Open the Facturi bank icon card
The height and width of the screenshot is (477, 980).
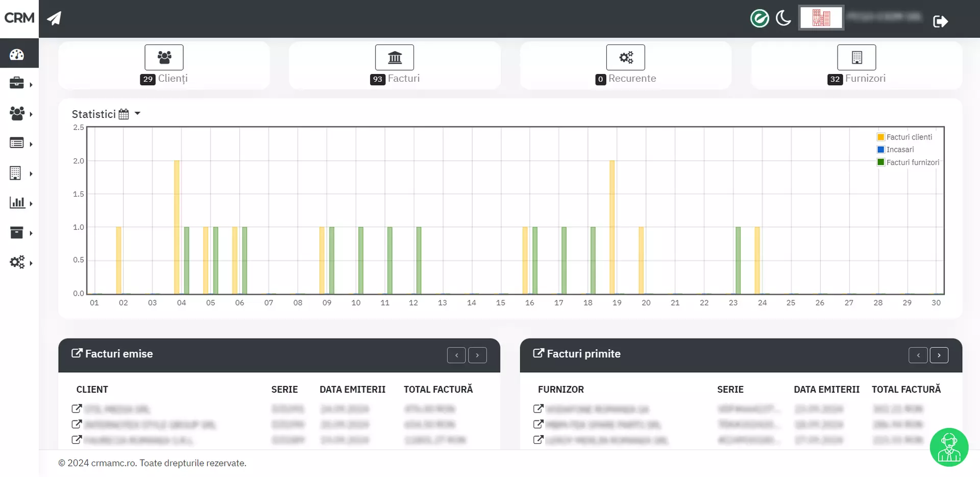click(395, 57)
